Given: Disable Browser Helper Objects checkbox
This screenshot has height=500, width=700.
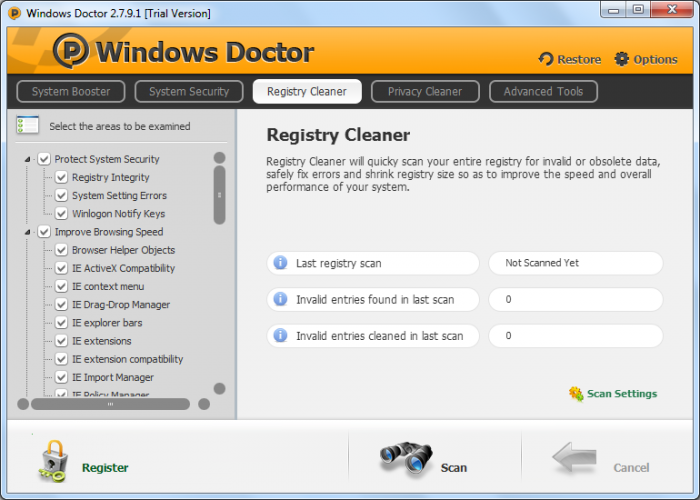Looking at the screenshot, I should pyautogui.click(x=61, y=250).
